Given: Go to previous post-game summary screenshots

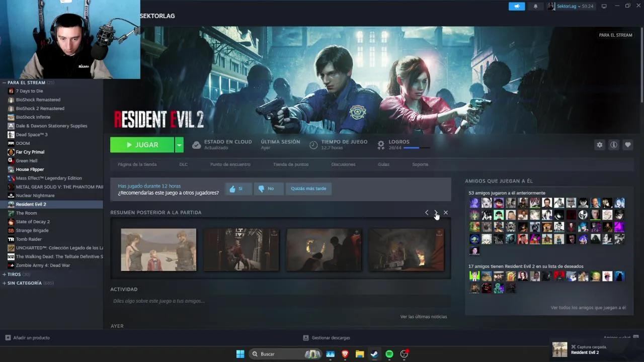Looking at the screenshot, I should pos(427,213).
